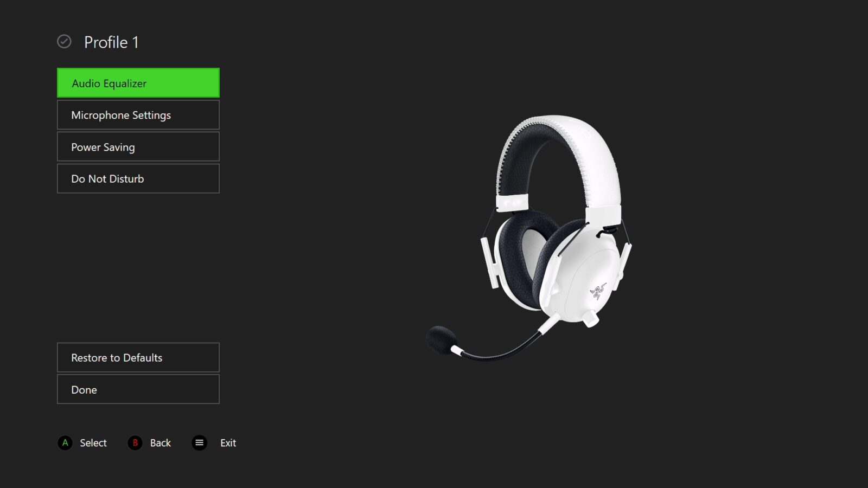Click the checkmark icon beside Profile 1
Screen dimensions: 868x488
64,42
